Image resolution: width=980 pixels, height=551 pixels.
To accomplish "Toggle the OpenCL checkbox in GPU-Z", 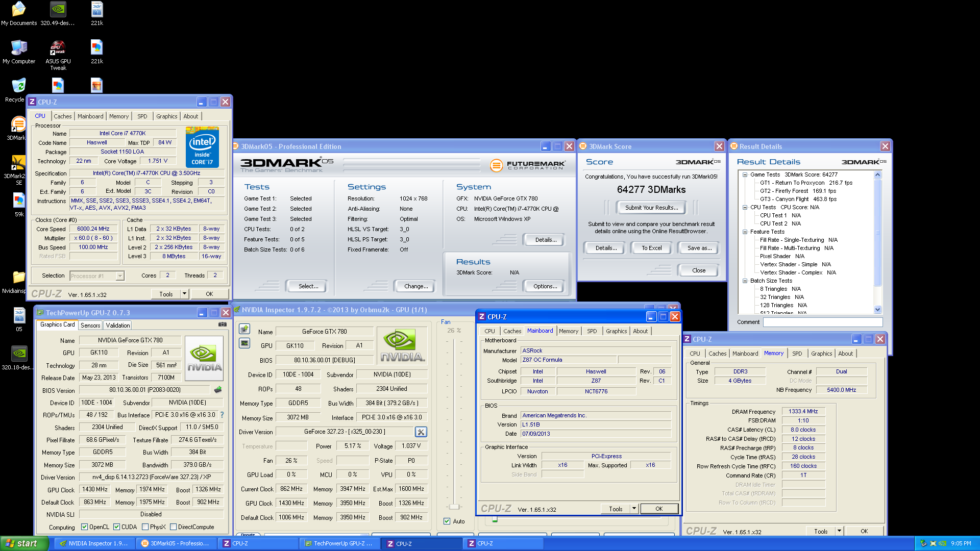I will click(x=85, y=527).
